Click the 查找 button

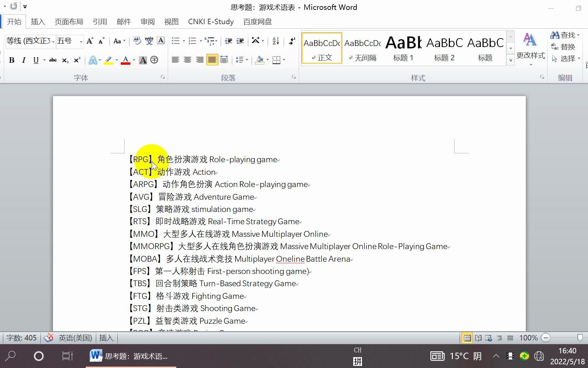click(x=565, y=35)
